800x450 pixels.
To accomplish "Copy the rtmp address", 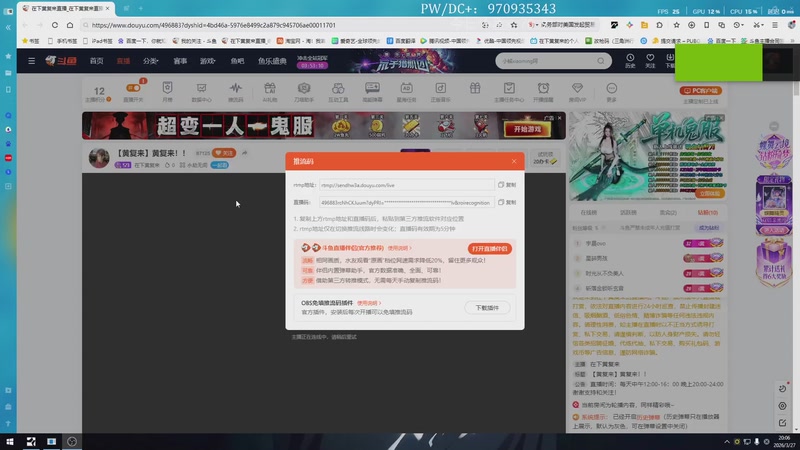I will click(507, 185).
